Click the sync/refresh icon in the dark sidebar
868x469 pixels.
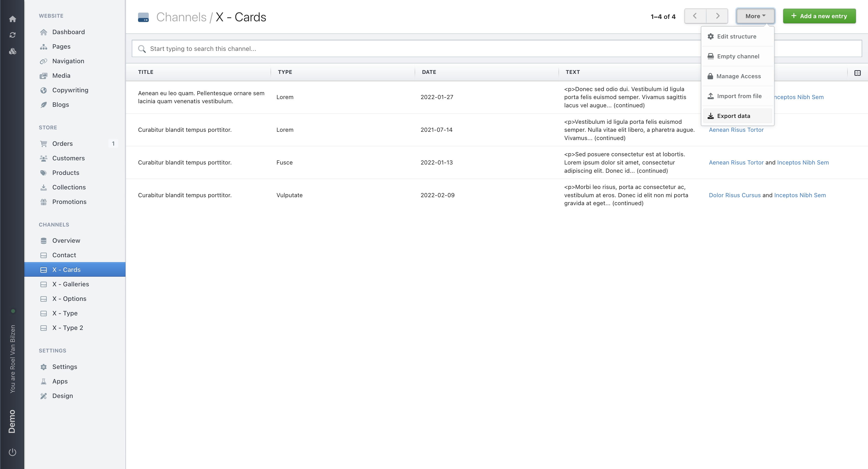coord(13,35)
